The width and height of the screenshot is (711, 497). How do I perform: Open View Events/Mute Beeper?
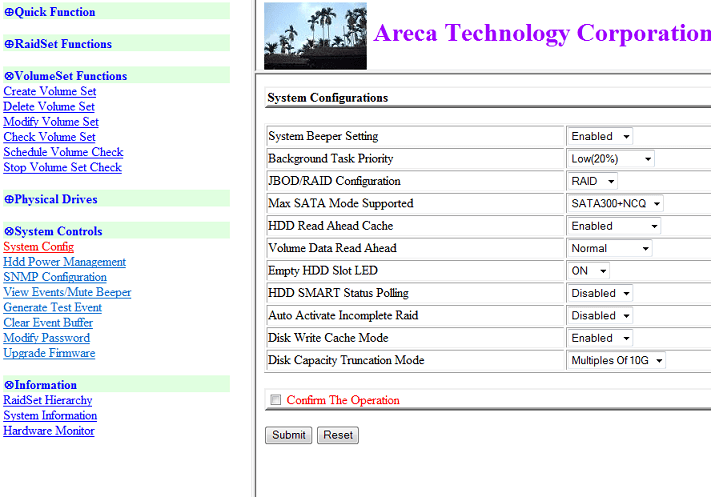click(67, 292)
